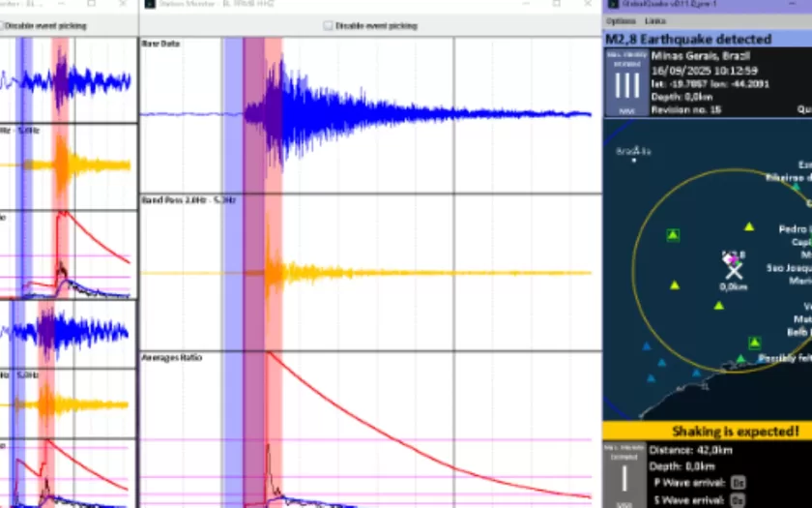
Task: Select the yellow station triangle southwest of epicenter
Action: coord(675,285)
